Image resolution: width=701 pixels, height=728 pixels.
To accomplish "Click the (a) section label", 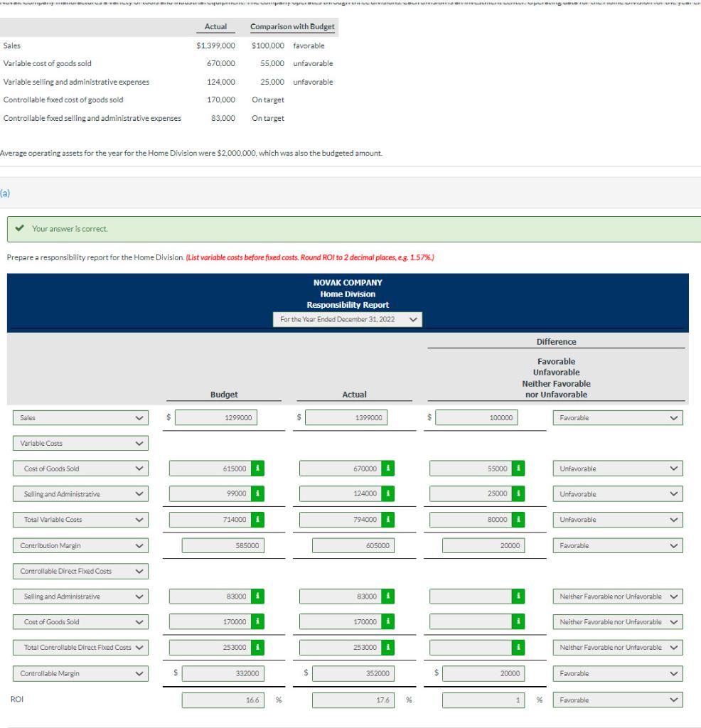I will click(5, 193).
